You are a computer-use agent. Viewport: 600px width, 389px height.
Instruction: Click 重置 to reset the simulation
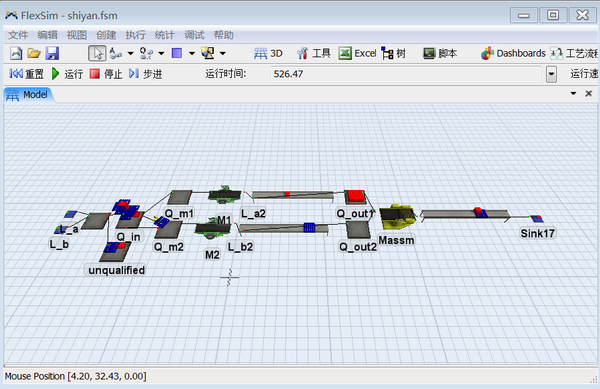click(x=26, y=74)
